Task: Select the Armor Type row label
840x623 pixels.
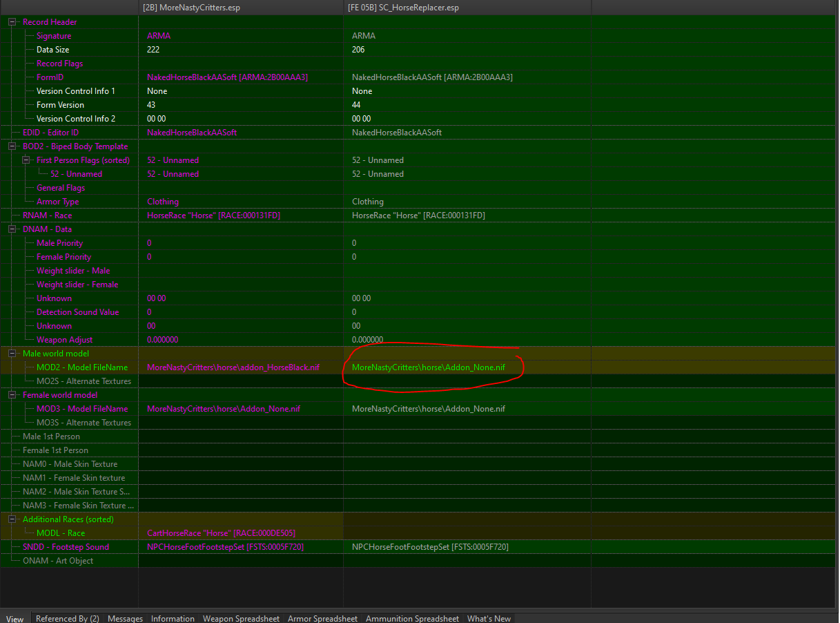Action: pos(58,202)
